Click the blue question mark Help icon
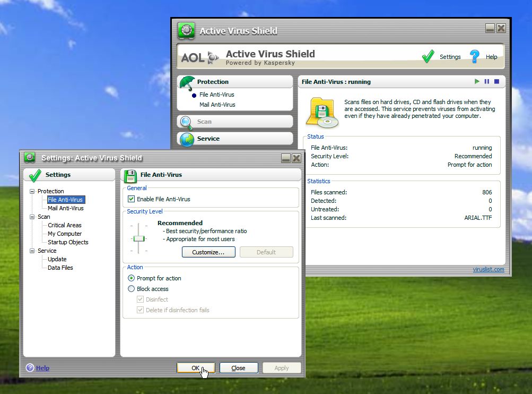532x394 pixels. [474, 56]
